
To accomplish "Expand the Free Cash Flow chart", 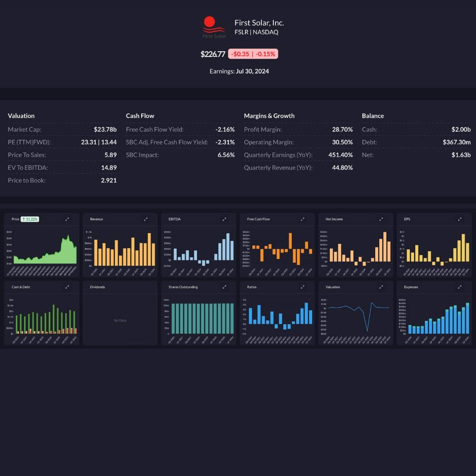I will (x=302, y=219).
